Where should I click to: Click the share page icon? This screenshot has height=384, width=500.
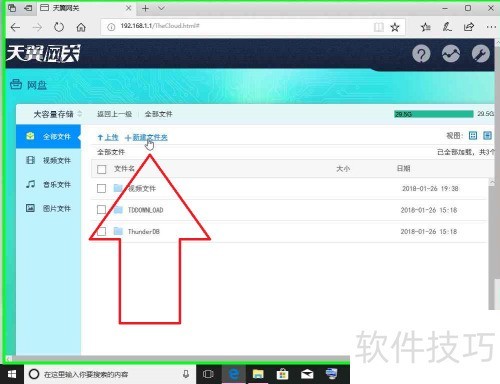[469, 27]
